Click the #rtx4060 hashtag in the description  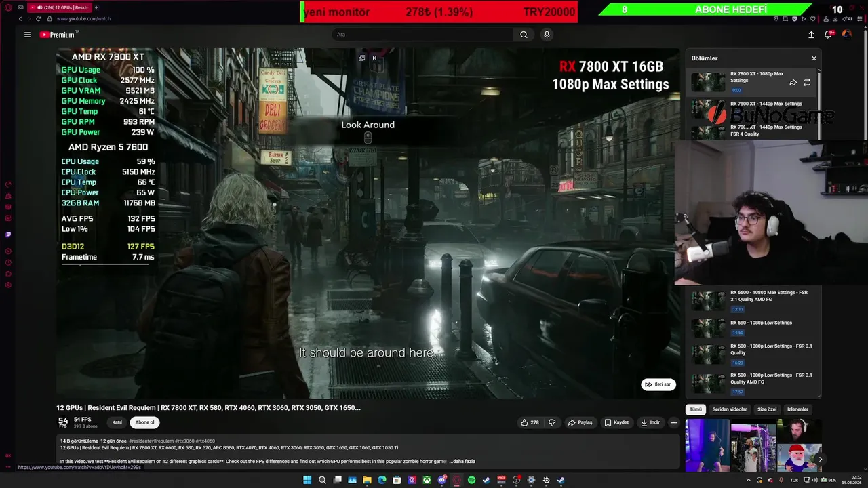coord(205,441)
